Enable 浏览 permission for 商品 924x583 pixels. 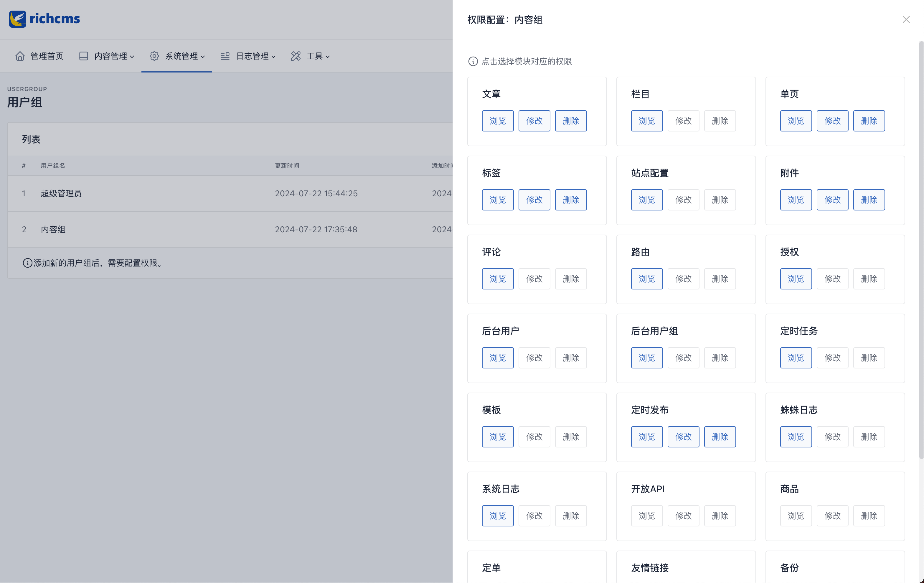(796, 516)
